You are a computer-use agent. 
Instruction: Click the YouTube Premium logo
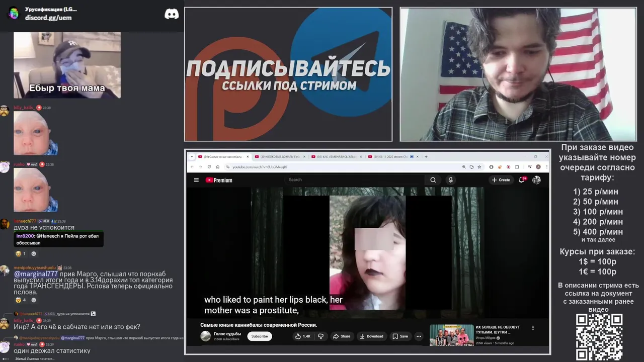[x=219, y=180]
